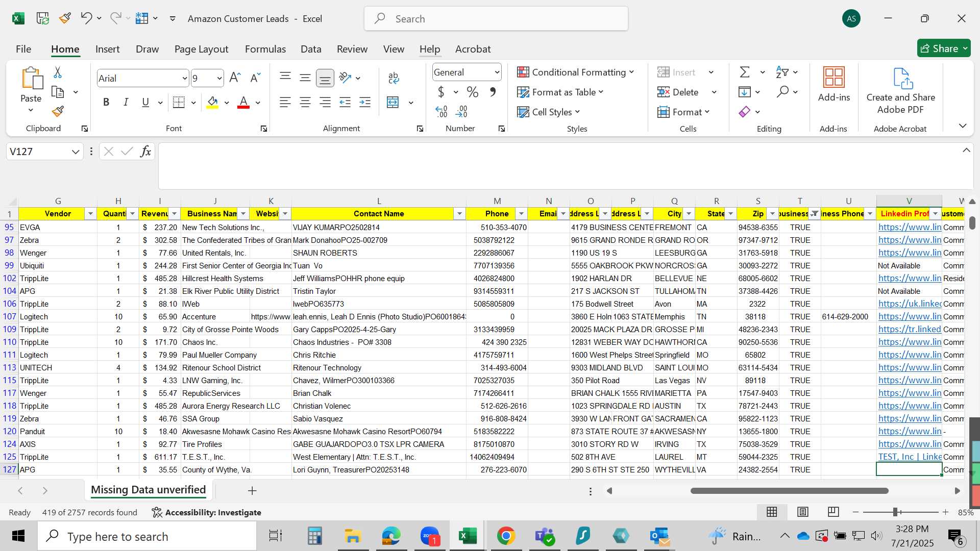The height and width of the screenshot is (551, 980).
Task: Switch to Page Layout view in status bar
Action: click(803, 512)
